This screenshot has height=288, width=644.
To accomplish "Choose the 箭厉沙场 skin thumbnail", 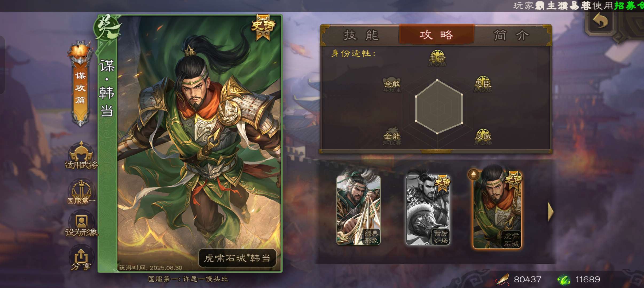I will 428,210.
